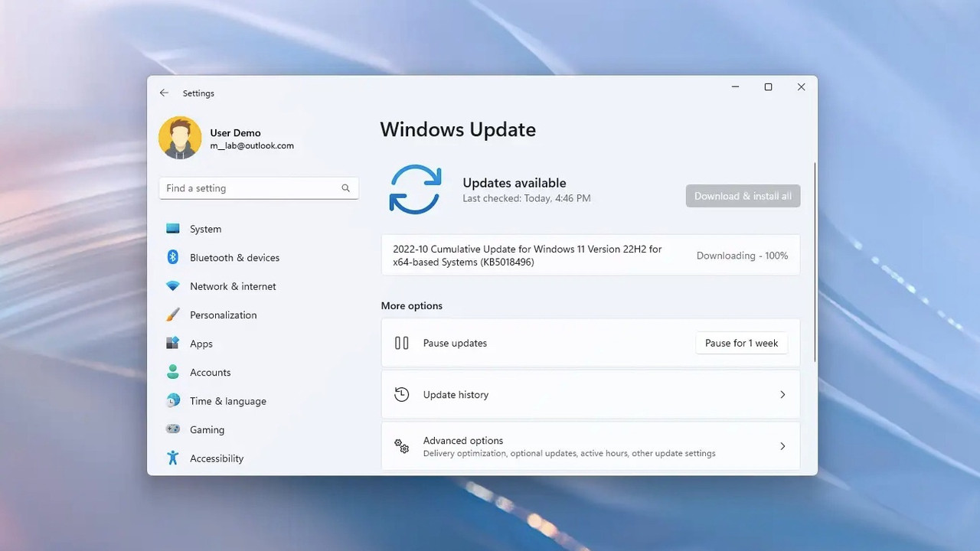Click the Windows Update refresh arrows icon
The height and width of the screenshot is (551, 980).
pyautogui.click(x=415, y=188)
